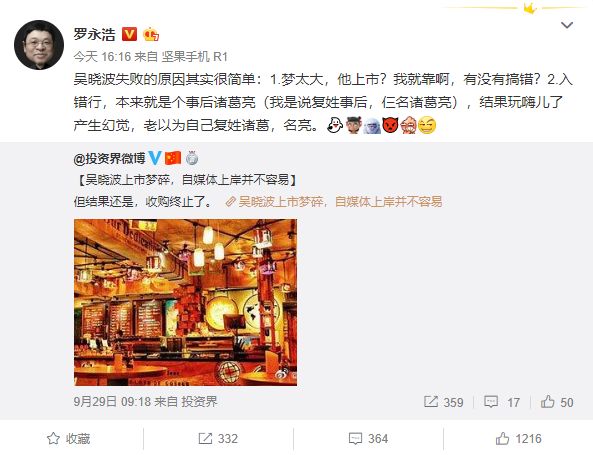Open the 9月29日 09:18 timestamp link

112,401
